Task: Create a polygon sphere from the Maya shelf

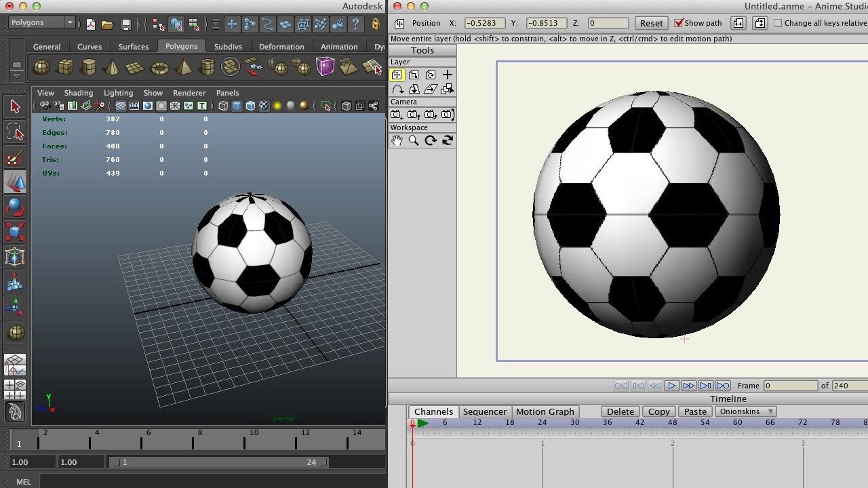Action: (x=41, y=67)
